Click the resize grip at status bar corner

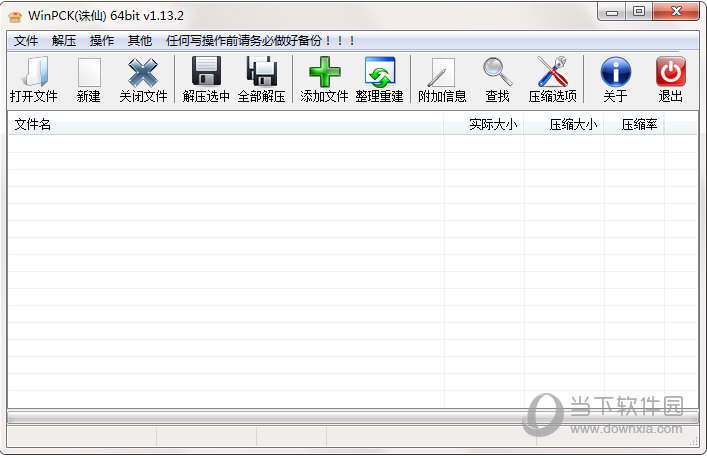[693, 442]
